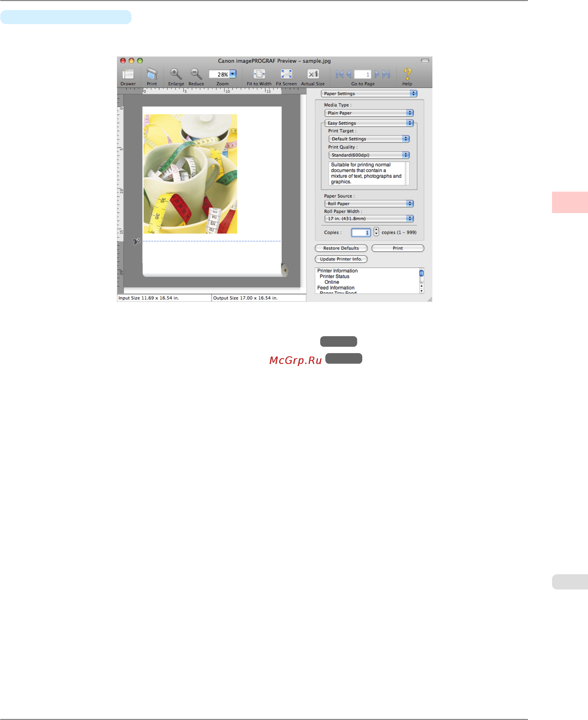Click the toolbar hide pill button
Image resolution: width=588 pixels, height=720 pixels.
pos(425,61)
